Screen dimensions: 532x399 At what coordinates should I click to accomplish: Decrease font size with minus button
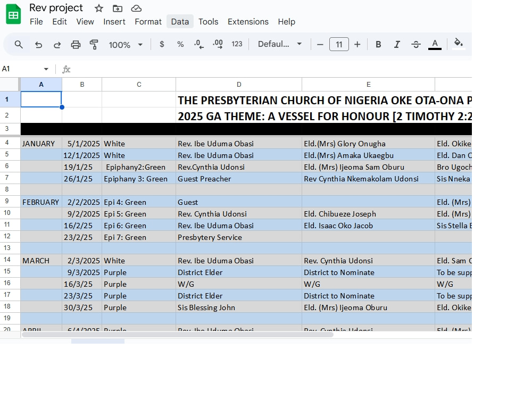point(320,45)
